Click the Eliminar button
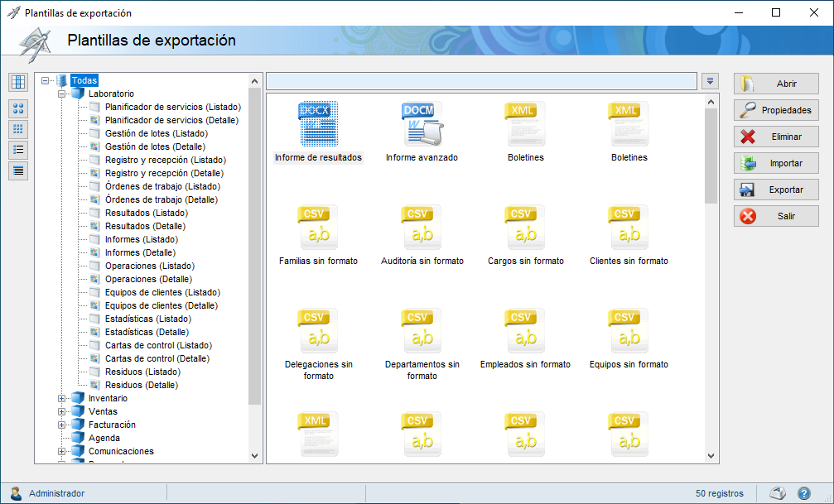Screen dimensions: 834x504 click(x=776, y=137)
